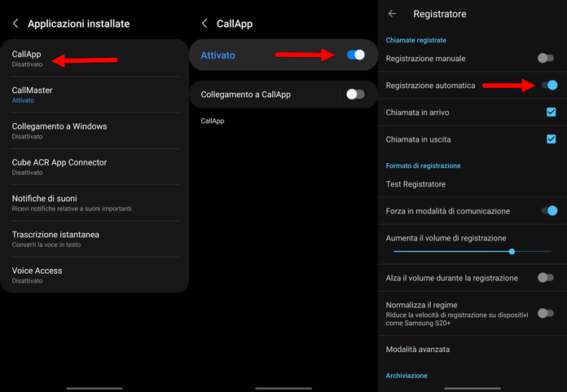This screenshot has width=567, height=392.
Task: Open Notifiche di suoni option
Action: coord(94,203)
